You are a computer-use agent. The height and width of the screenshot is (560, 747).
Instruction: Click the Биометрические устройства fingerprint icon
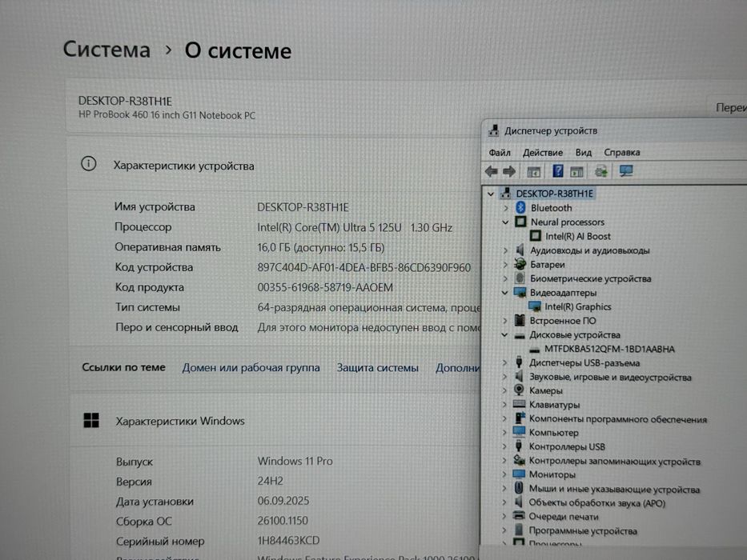pyautogui.click(x=520, y=278)
